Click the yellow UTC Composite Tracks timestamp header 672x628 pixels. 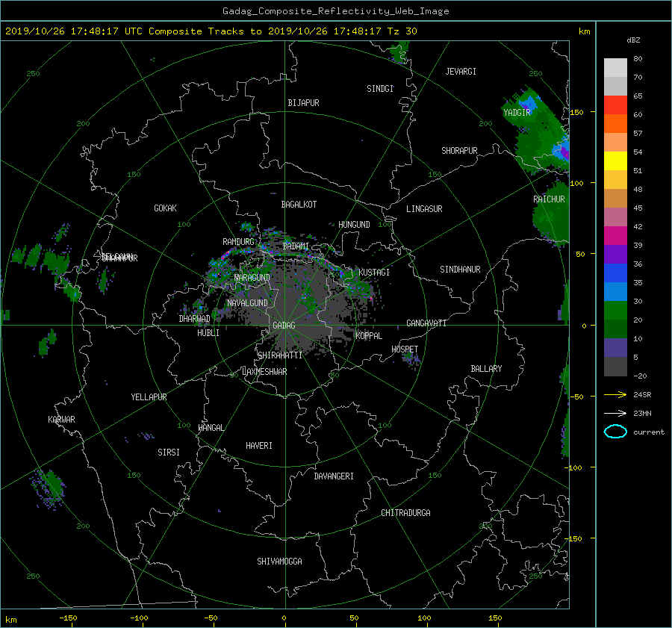211,31
